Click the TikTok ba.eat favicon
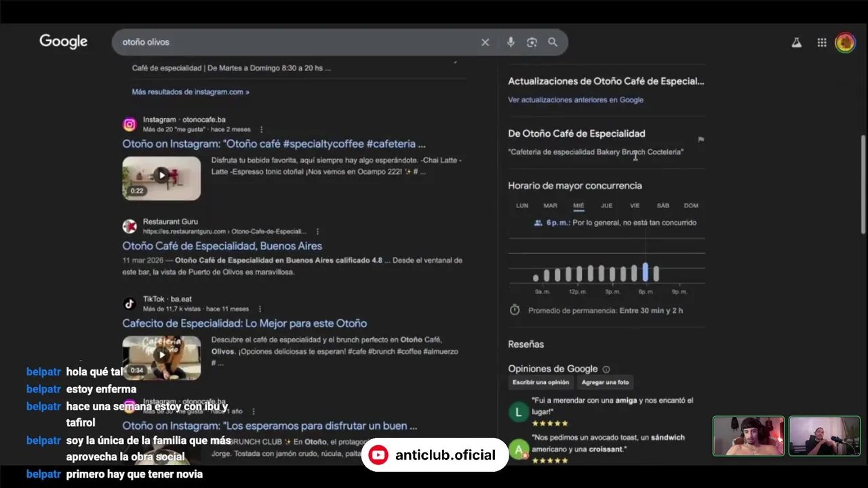 [x=130, y=304]
